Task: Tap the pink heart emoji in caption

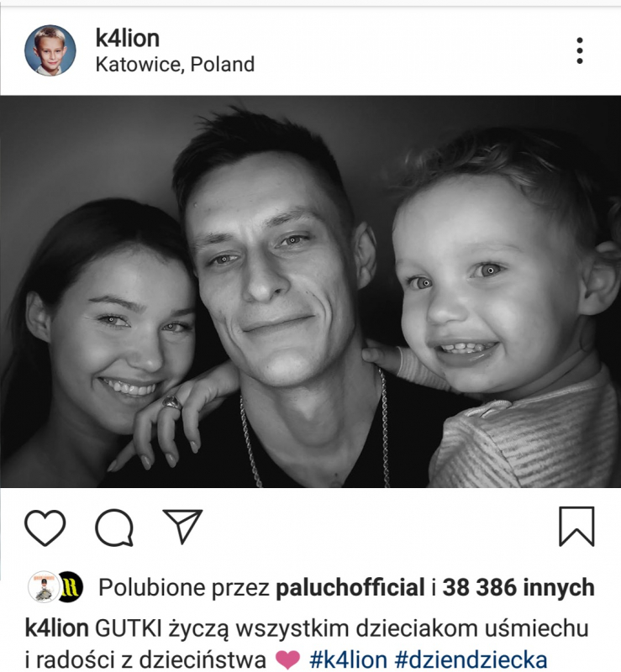Action: (x=287, y=659)
